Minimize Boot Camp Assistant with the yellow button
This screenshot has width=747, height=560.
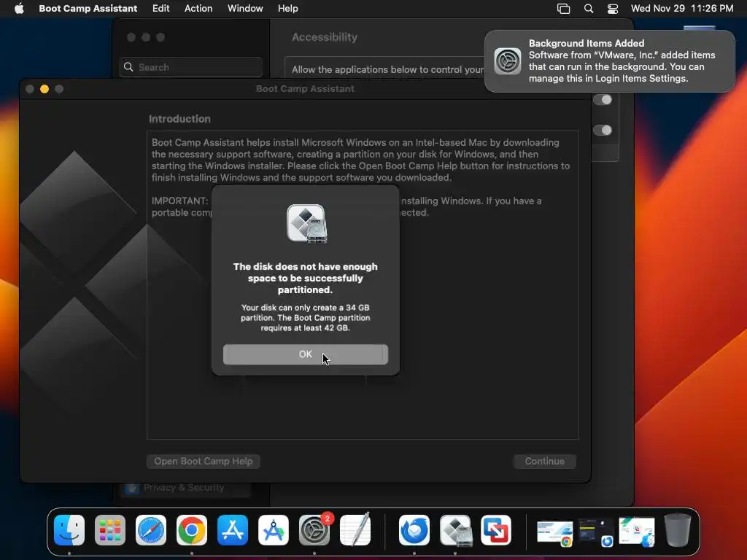(x=44, y=89)
